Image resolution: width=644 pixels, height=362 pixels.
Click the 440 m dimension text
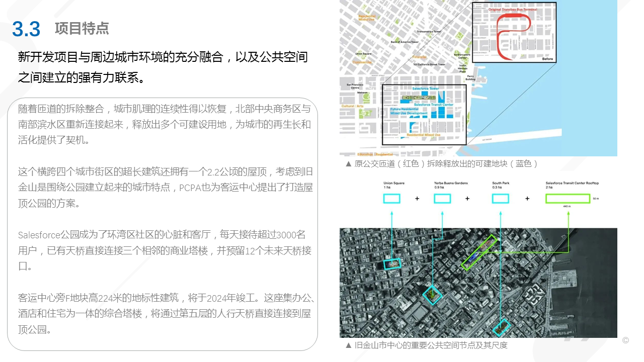(x=568, y=207)
